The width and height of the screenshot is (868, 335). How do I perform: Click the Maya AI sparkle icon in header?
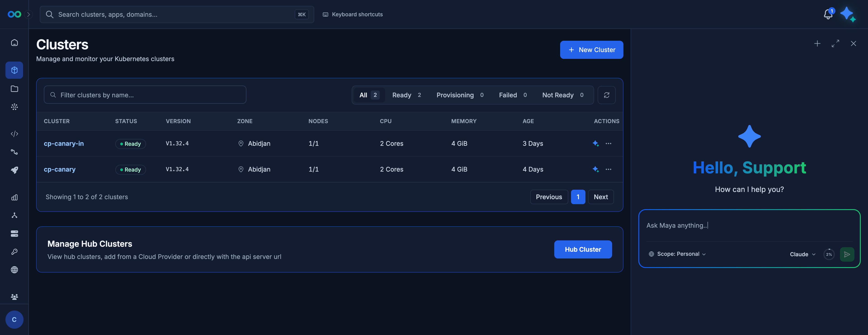(848, 14)
